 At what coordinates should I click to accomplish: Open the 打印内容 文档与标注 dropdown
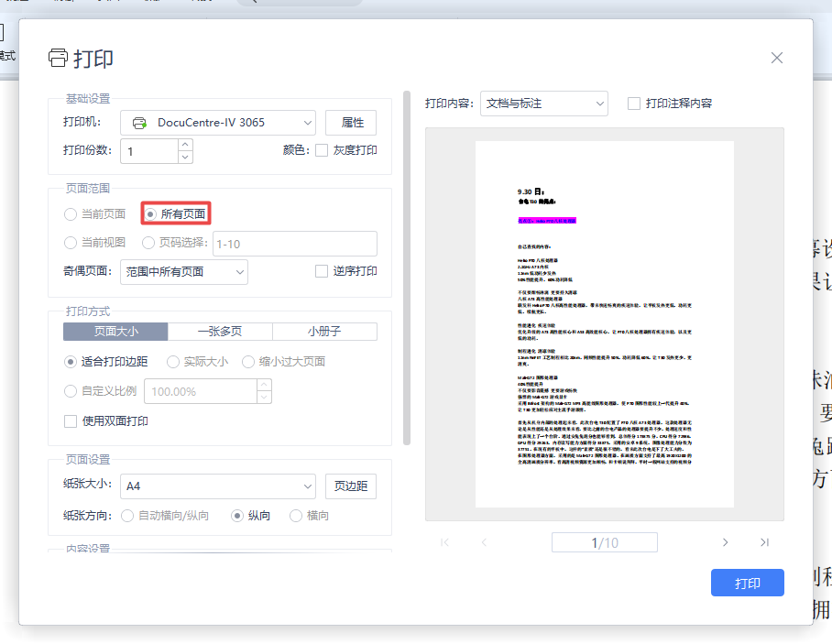pyautogui.click(x=543, y=104)
